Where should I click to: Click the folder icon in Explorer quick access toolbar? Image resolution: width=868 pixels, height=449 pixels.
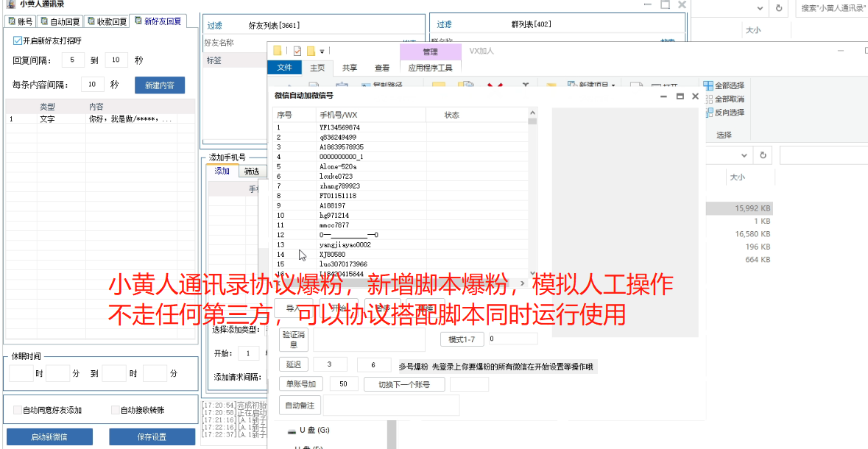tap(278, 51)
